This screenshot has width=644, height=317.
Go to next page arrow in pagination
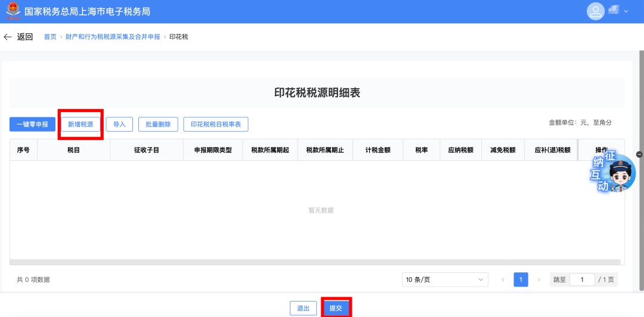539,279
